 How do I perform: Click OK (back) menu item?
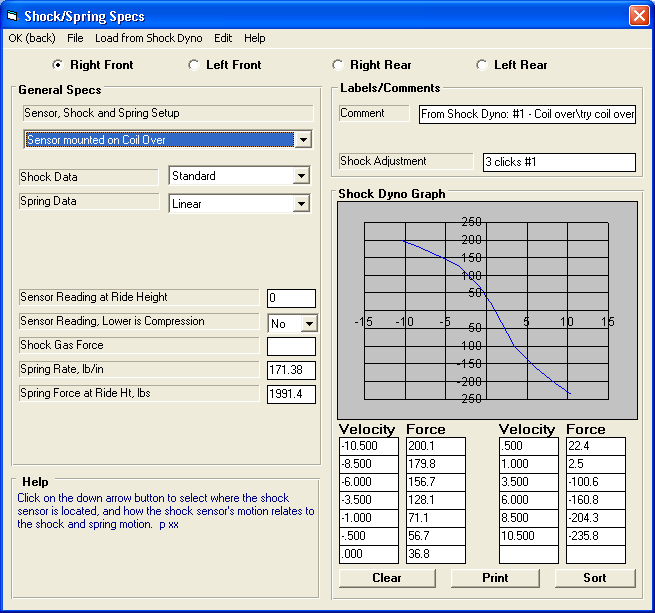32,38
